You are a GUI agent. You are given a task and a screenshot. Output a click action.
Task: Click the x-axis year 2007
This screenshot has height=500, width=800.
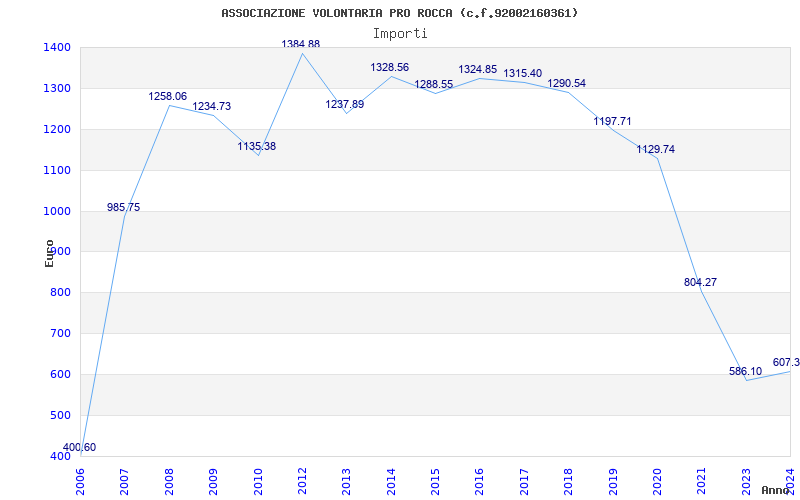point(124,482)
